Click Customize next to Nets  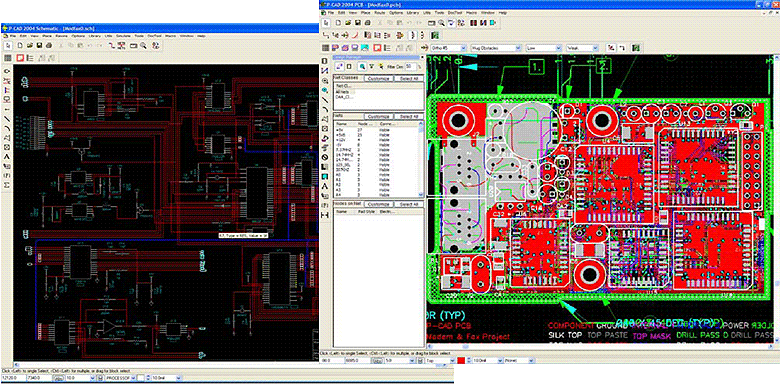[x=379, y=116]
